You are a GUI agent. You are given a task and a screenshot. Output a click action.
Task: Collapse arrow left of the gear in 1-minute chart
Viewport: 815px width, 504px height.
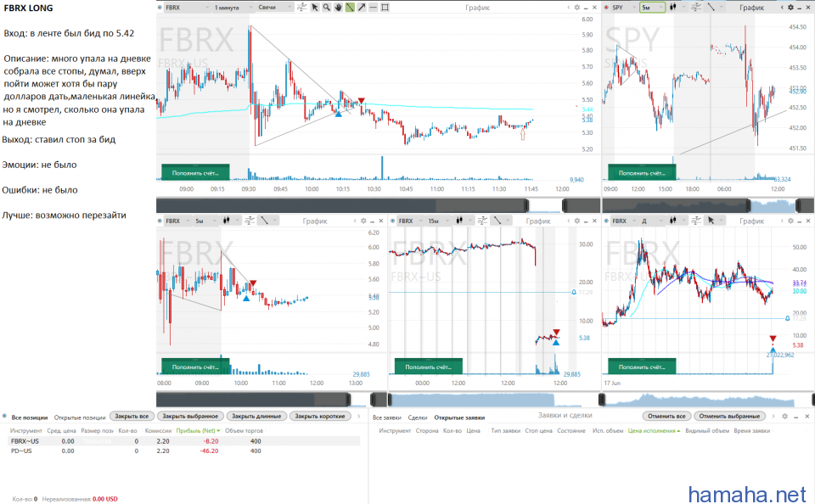pos(569,8)
